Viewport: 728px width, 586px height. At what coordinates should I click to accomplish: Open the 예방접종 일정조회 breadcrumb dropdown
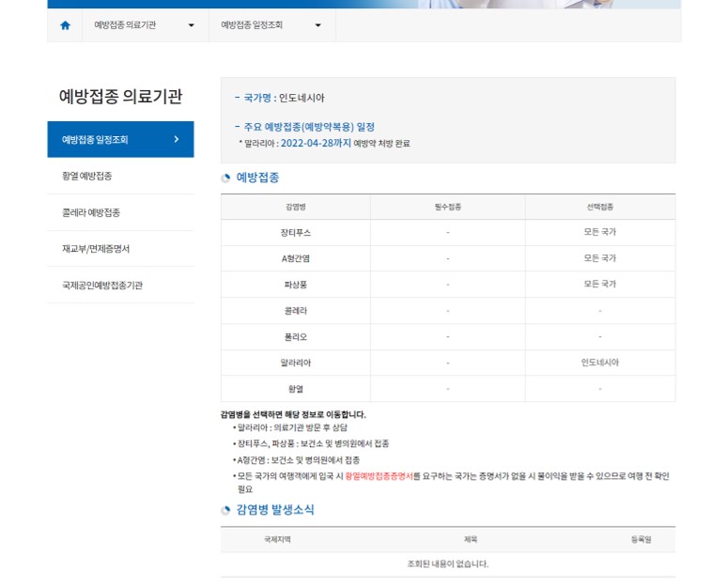point(272,25)
